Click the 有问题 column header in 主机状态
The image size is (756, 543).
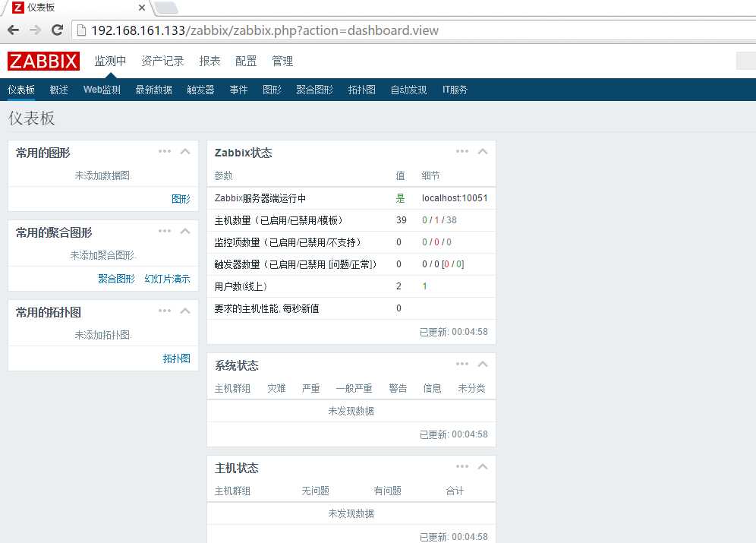387,491
